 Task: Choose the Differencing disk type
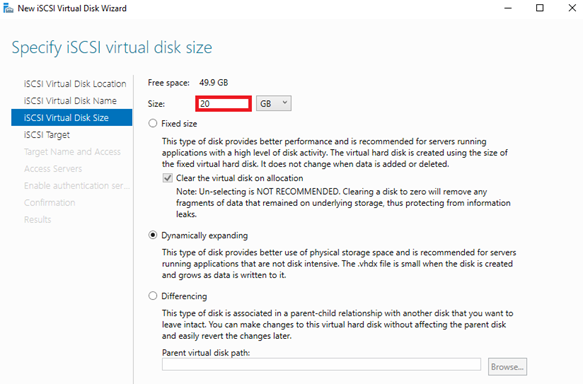(152, 296)
